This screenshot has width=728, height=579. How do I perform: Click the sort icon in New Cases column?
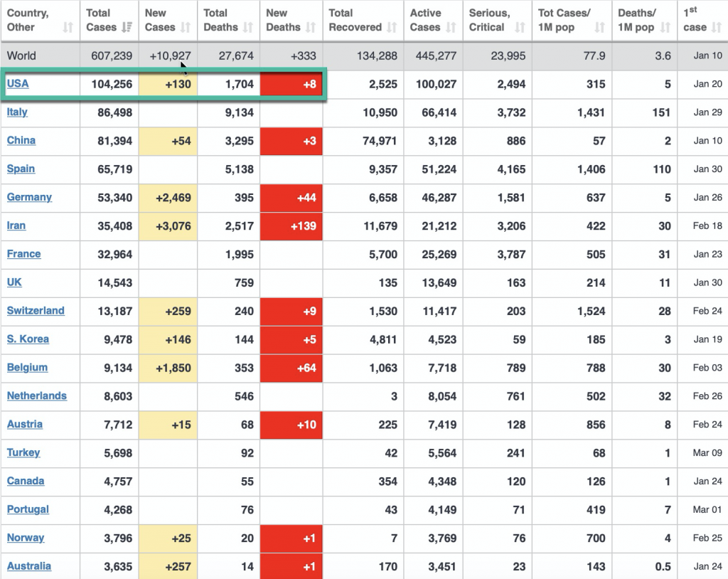[x=185, y=28]
